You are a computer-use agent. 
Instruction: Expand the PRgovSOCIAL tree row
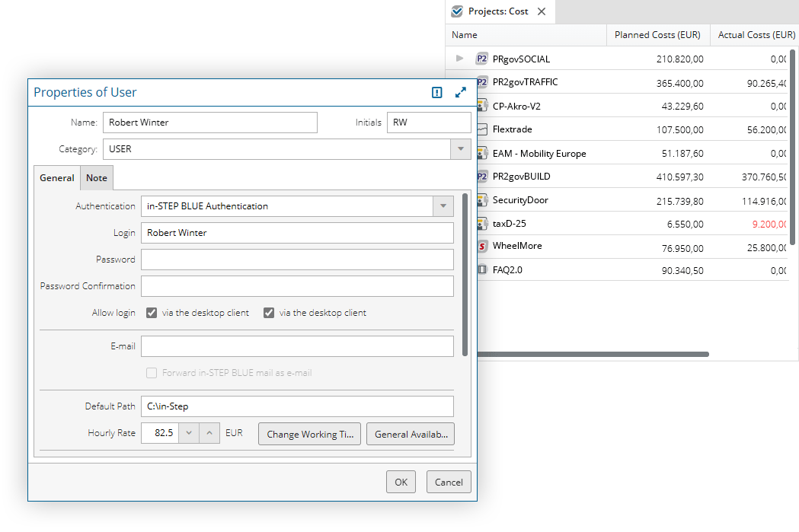tap(459, 59)
